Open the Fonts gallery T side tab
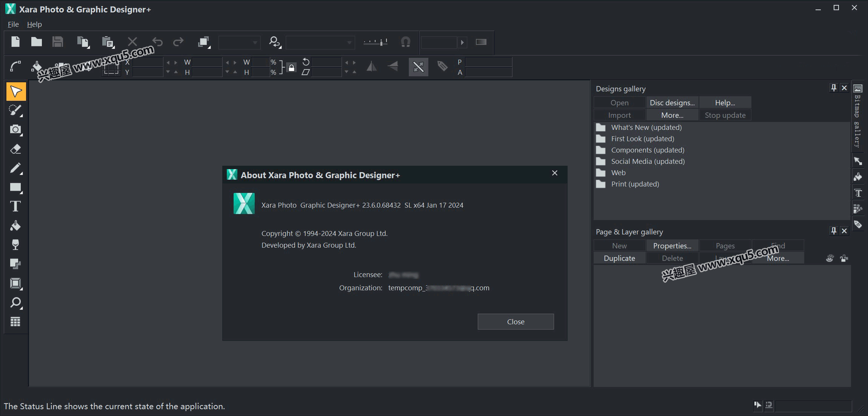868x416 pixels. coord(858,193)
